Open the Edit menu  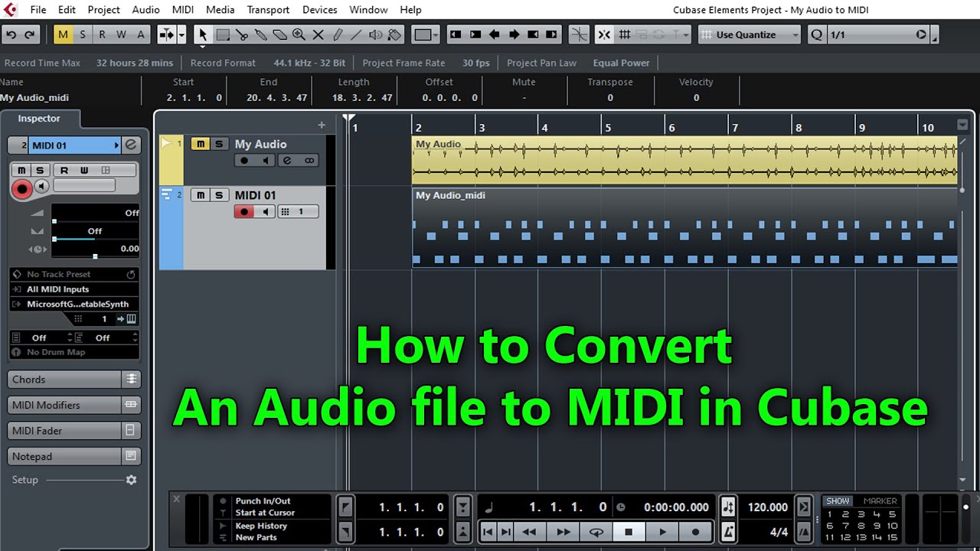pos(67,10)
